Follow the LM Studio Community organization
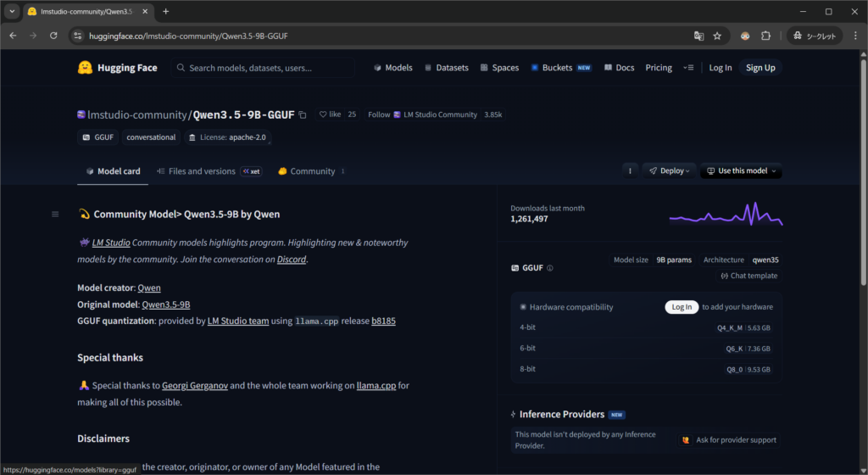This screenshot has width=868, height=475. click(379, 115)
